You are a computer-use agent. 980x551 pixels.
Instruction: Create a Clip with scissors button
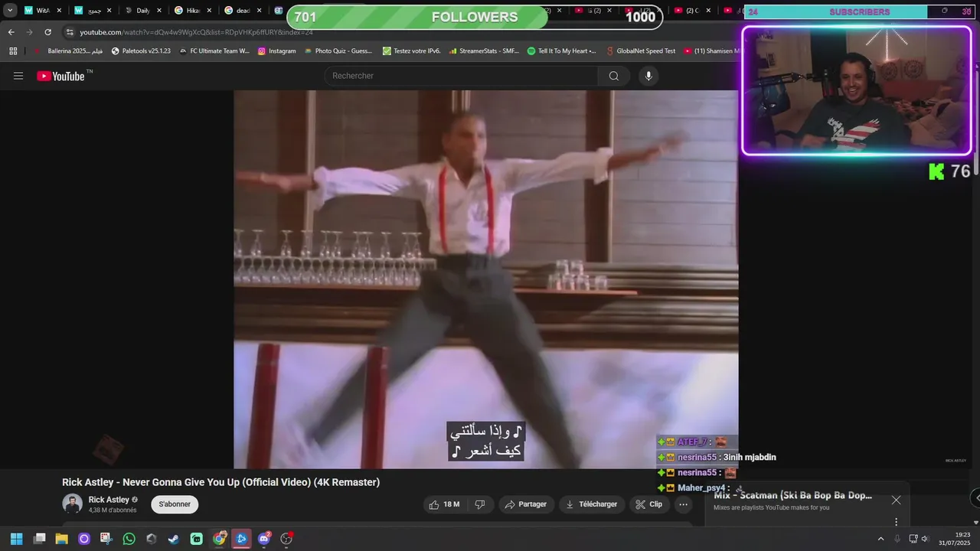point(649,504)
